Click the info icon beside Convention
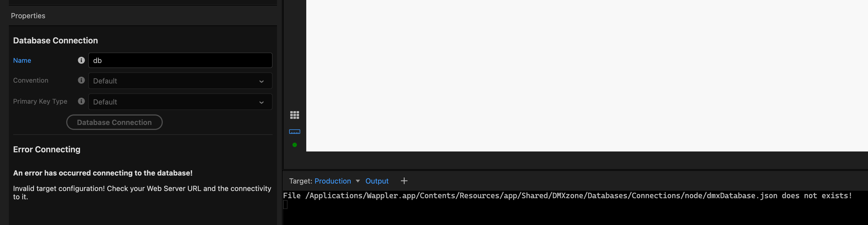The image size is (868, 225). pyautogui.click(x=81, y=80)
